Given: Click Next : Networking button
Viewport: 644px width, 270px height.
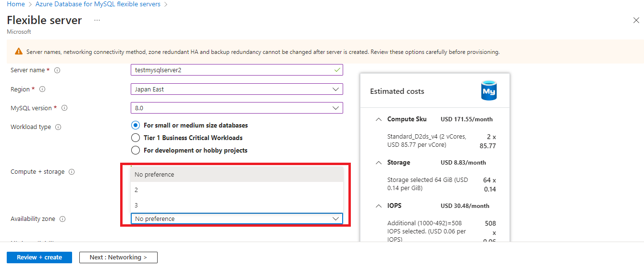Looking at the screenshot, I should click(x=118, y=257).
